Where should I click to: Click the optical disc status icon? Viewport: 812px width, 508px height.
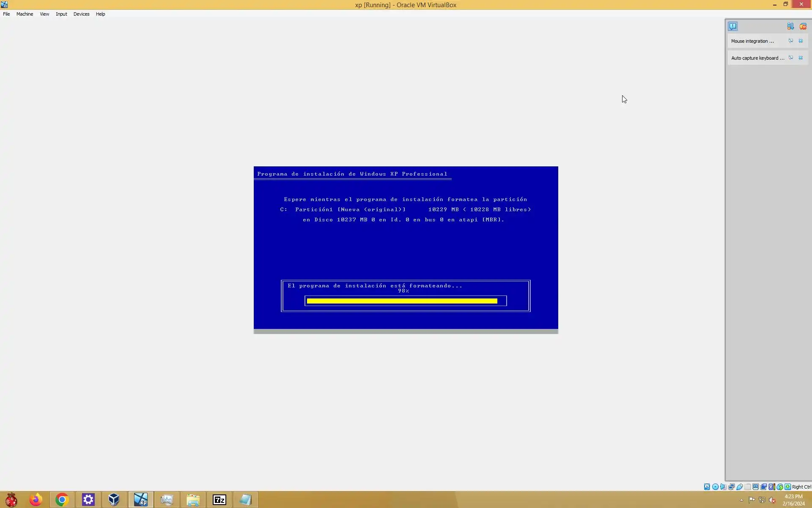[715, 487]
